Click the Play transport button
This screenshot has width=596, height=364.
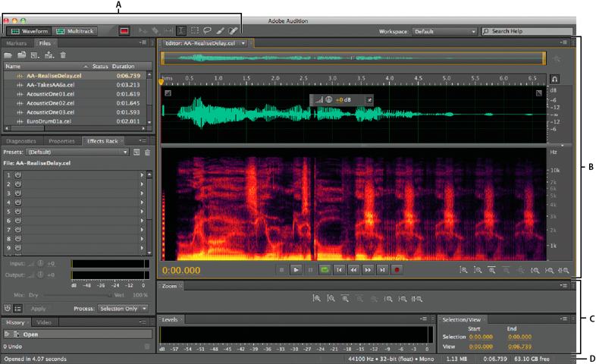(x=296, y=270)
